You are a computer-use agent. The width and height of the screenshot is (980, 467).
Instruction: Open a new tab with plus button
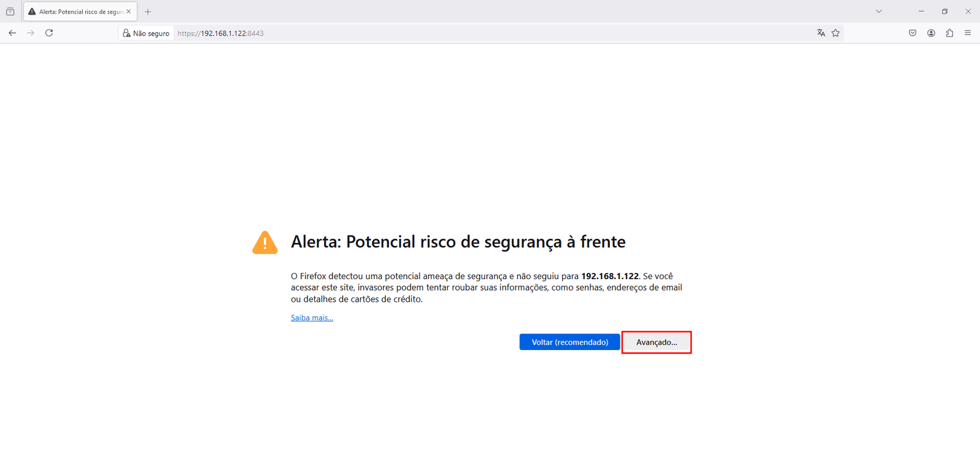pos(148,12)
